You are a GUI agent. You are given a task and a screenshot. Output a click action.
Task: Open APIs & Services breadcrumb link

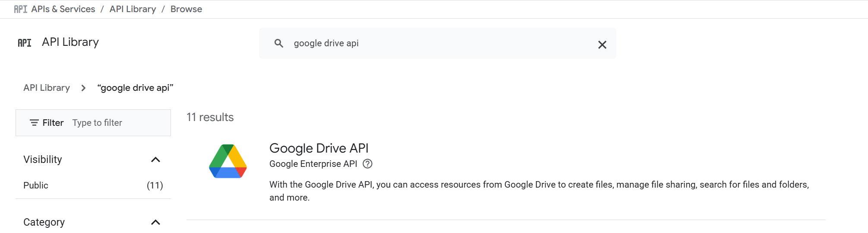[63, 9]
